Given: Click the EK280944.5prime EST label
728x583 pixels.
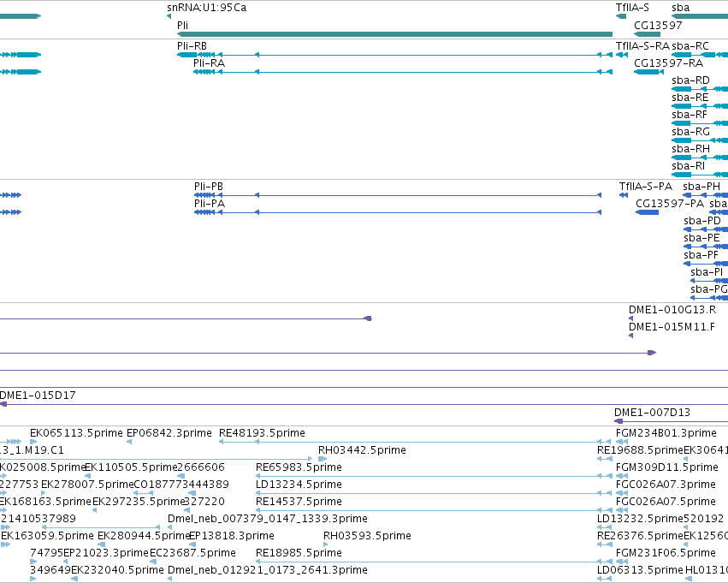Looking at the screenshot, I should pos(144,536).
